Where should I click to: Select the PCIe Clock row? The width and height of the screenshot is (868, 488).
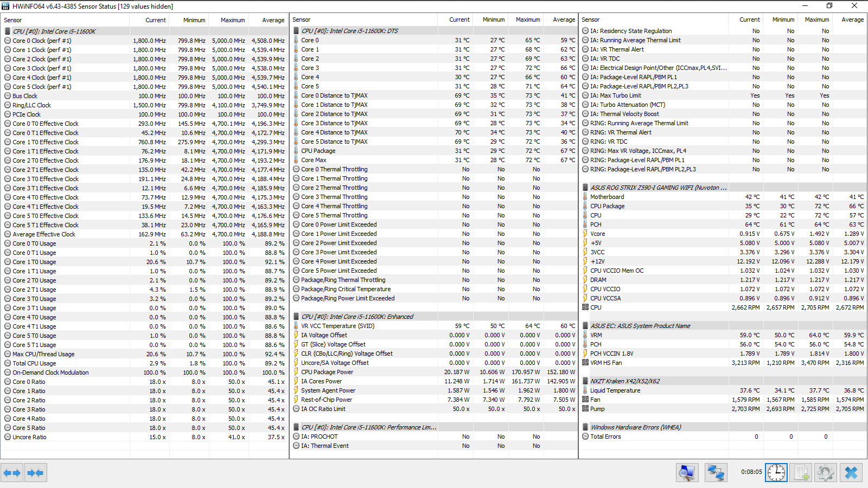(144, 114)
